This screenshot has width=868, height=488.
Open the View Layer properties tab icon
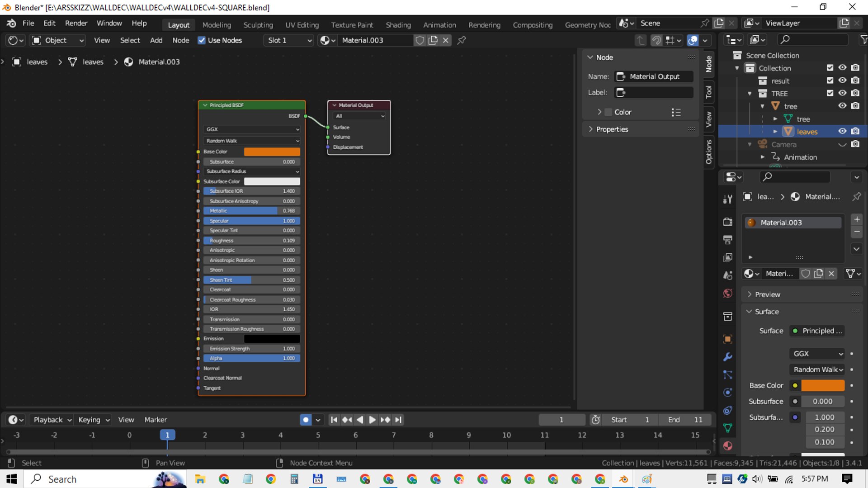click(x=727, y=257)
